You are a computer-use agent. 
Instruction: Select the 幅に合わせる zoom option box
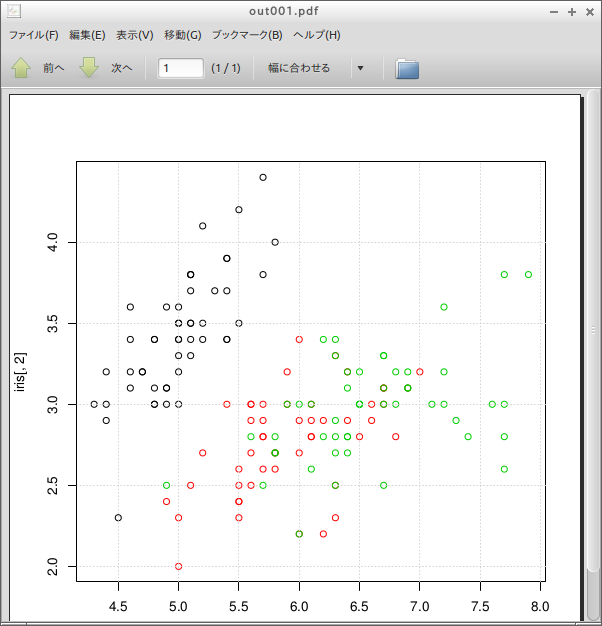click(x=299, y=68)
